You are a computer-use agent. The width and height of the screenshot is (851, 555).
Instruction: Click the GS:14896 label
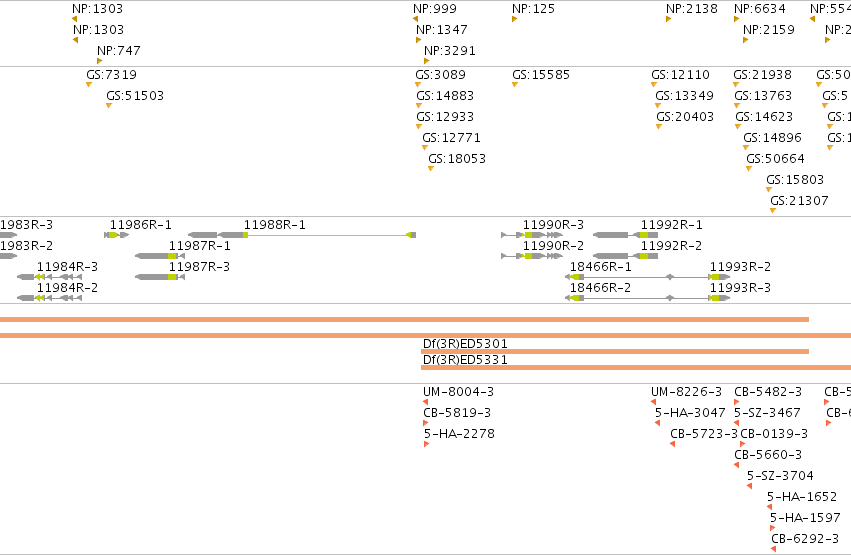click(772, 138)
